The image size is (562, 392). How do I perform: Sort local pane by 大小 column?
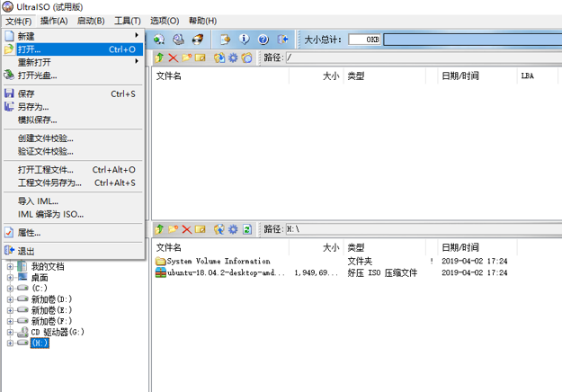[317, 247]
